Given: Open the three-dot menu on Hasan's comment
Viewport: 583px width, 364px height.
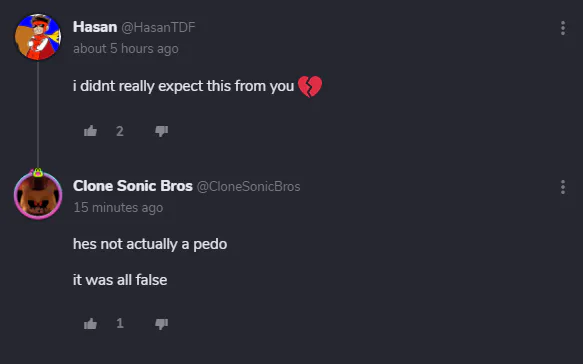Looking at the screenshot, I should [x=563, y=28].
